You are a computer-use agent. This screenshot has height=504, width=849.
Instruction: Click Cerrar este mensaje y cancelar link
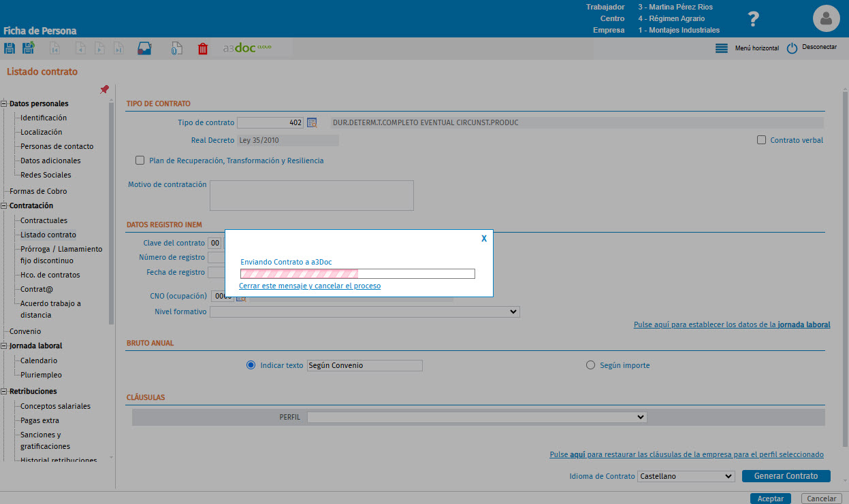[310, 286]
